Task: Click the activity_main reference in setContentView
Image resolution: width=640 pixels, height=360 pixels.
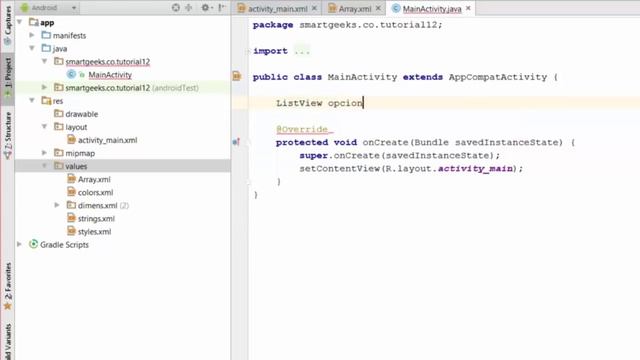Action: [476, 169]
